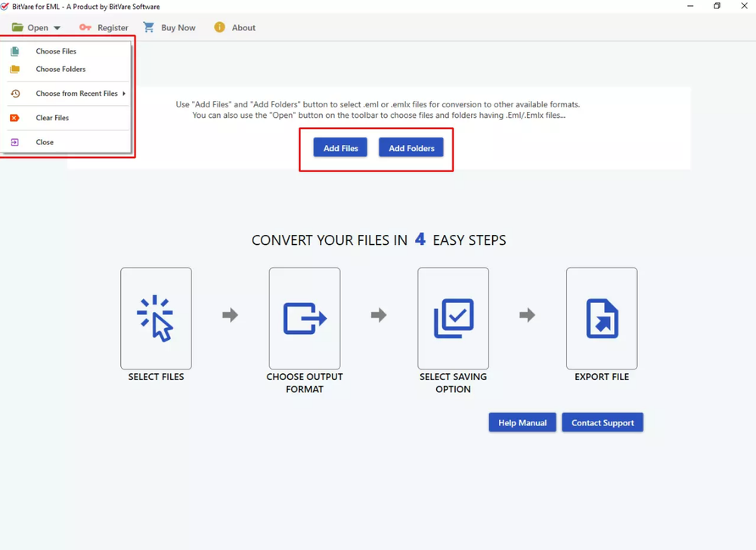Click the Buy Now shopping cart icon
Screen dimensions: 756x550
coord(148,27)
